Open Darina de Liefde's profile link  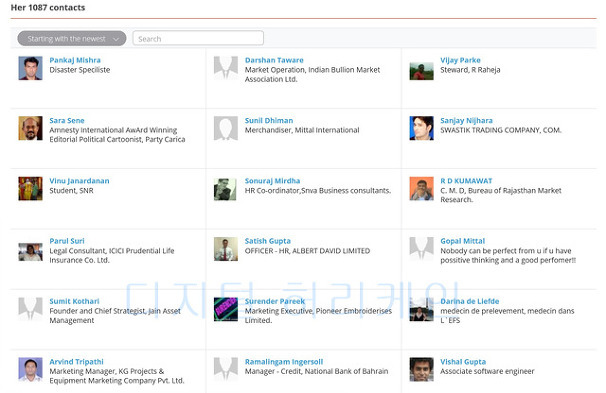(470, 301)
